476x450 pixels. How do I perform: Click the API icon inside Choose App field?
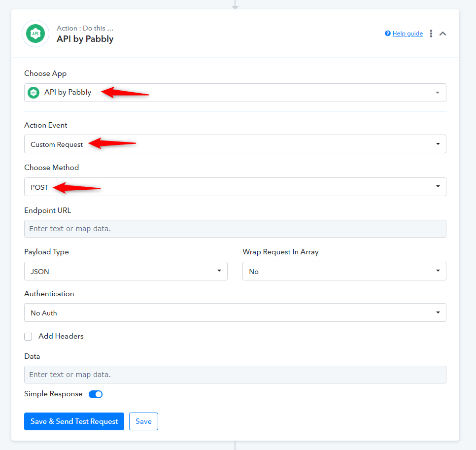tap(34, 93)
